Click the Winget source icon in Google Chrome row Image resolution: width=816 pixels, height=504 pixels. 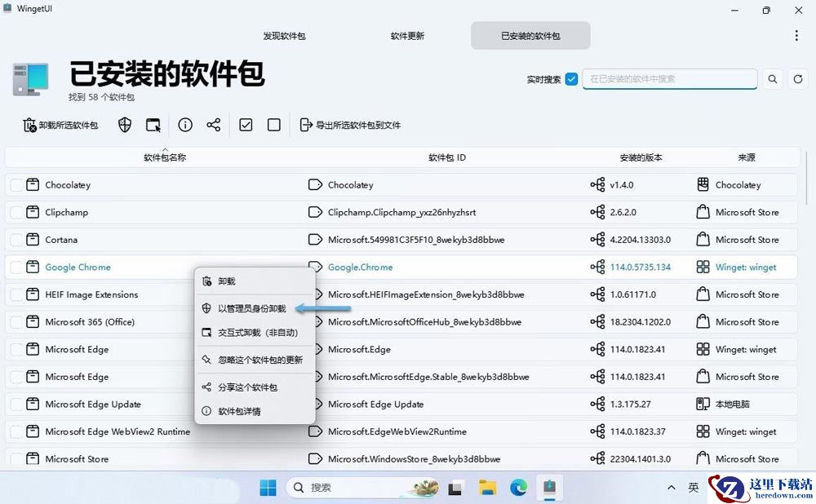(703, 267)
